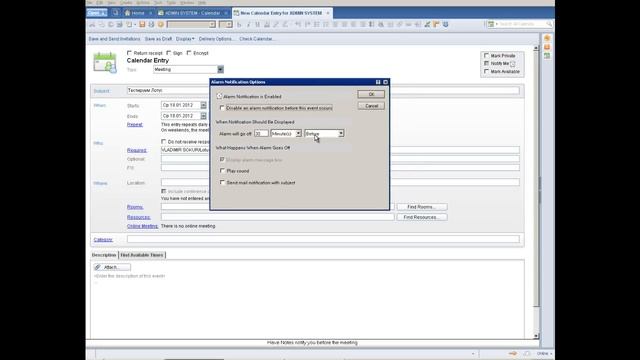Click the search magnifier icon
This screenshot has width=640, height=360.
point(549,24)
